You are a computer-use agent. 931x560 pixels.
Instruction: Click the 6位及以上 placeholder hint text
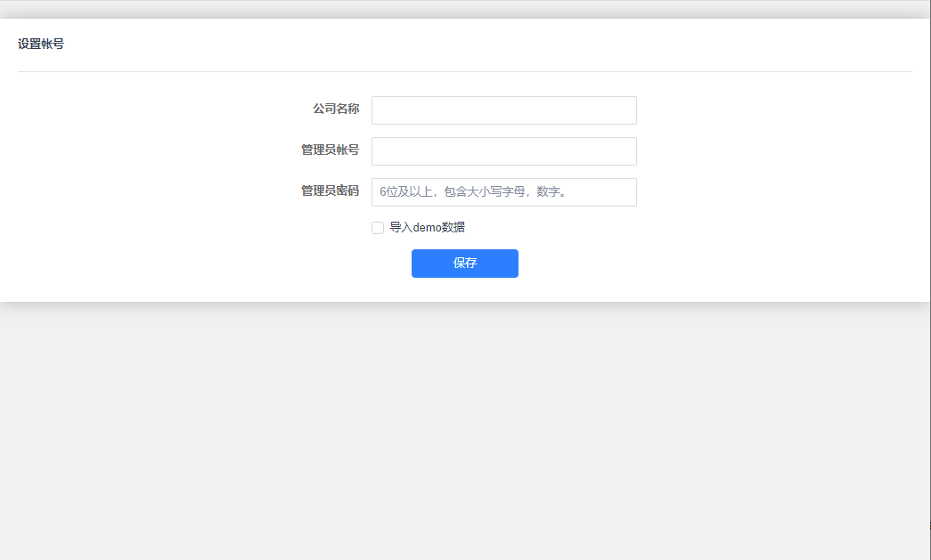tap(473, 192)
